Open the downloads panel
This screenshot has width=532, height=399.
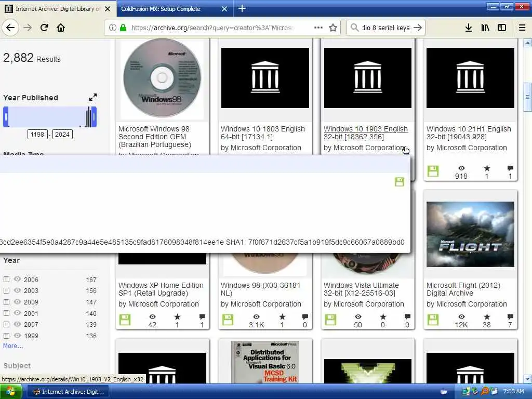click(x=469, y=28)
